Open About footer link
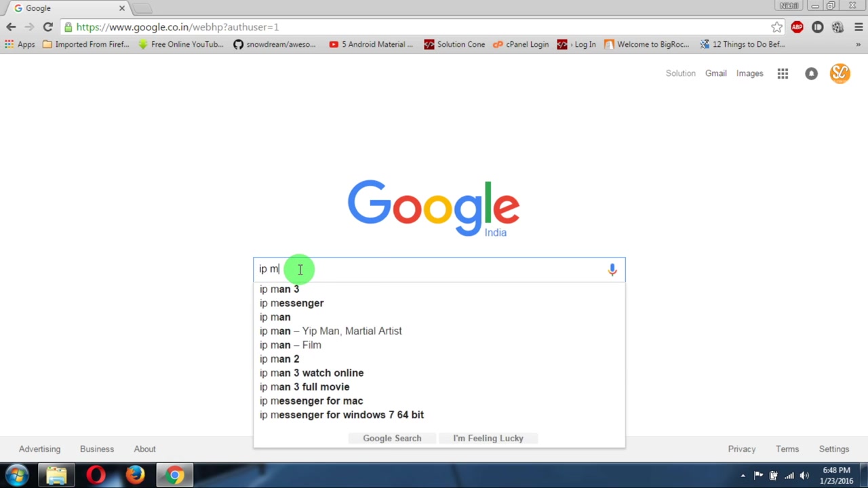868x488 pixels. [x=144, y=449]
